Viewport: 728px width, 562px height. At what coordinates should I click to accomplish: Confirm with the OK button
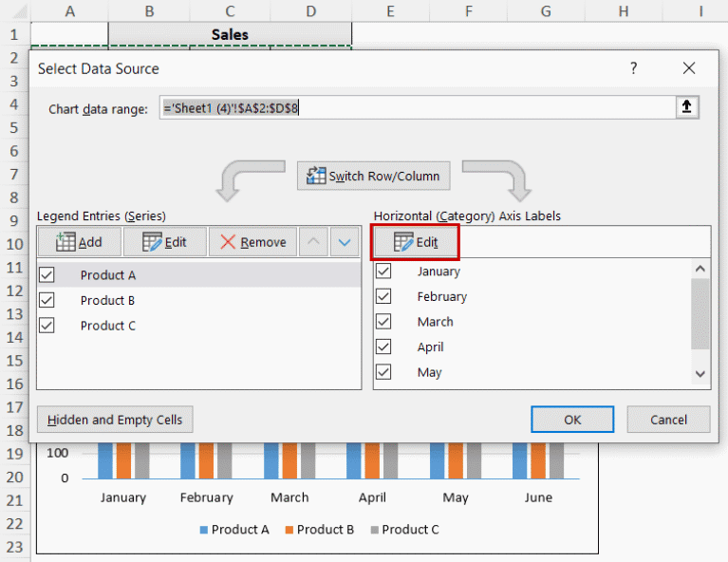572,420
